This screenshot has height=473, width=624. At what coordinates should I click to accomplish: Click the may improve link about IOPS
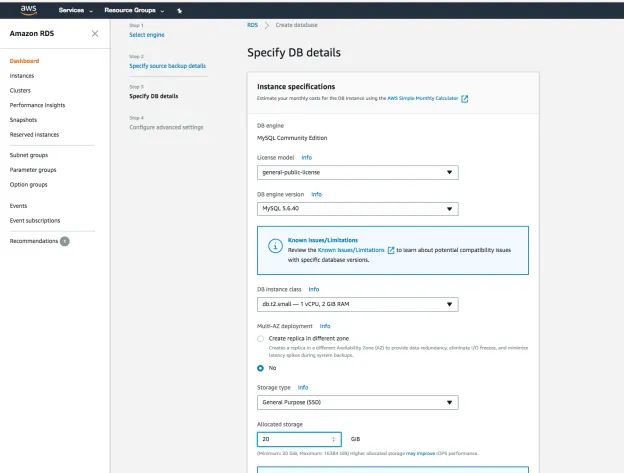pyautogui.click(x=420, y=454)
